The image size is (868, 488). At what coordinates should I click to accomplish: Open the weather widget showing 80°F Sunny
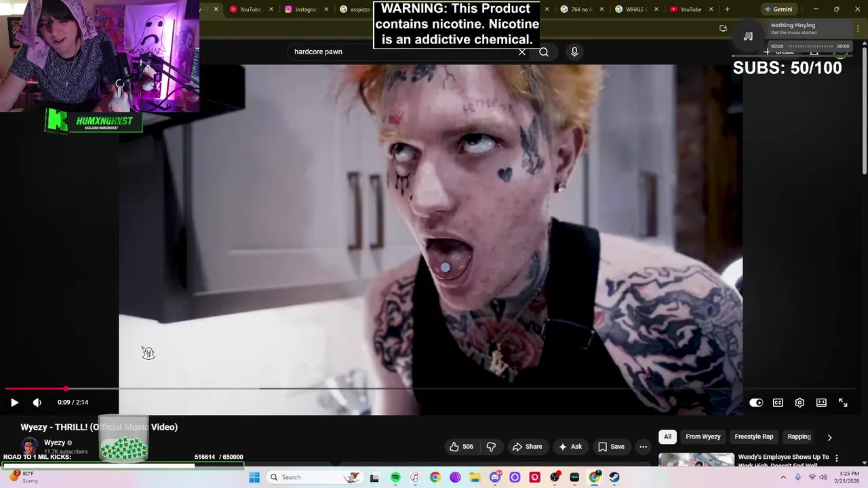point(24,477)
